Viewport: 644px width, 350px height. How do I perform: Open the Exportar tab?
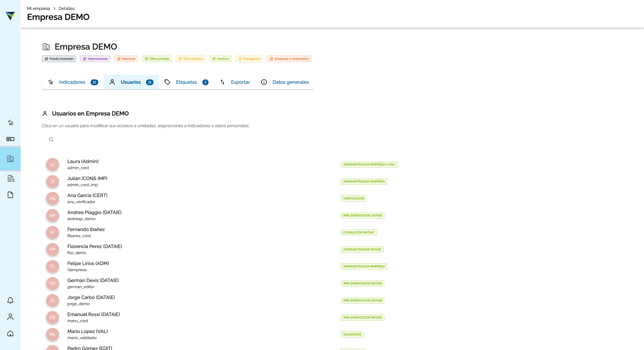(x=235, y=82)
